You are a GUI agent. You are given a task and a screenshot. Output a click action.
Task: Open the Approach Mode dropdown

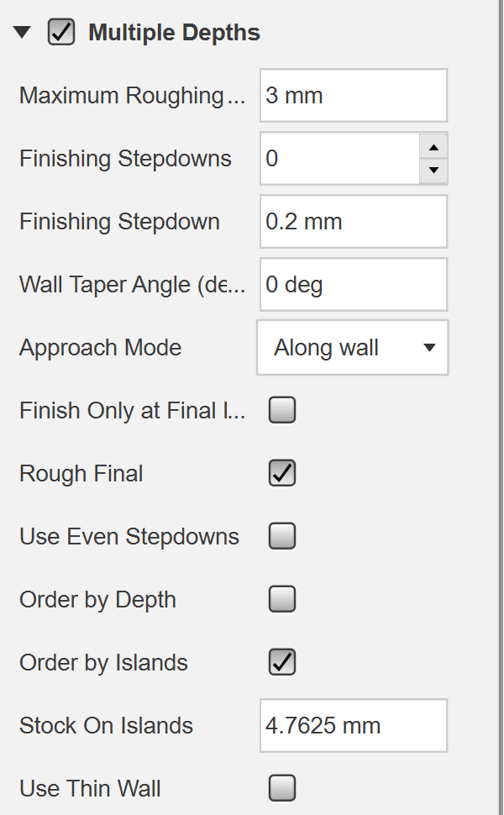353,348
